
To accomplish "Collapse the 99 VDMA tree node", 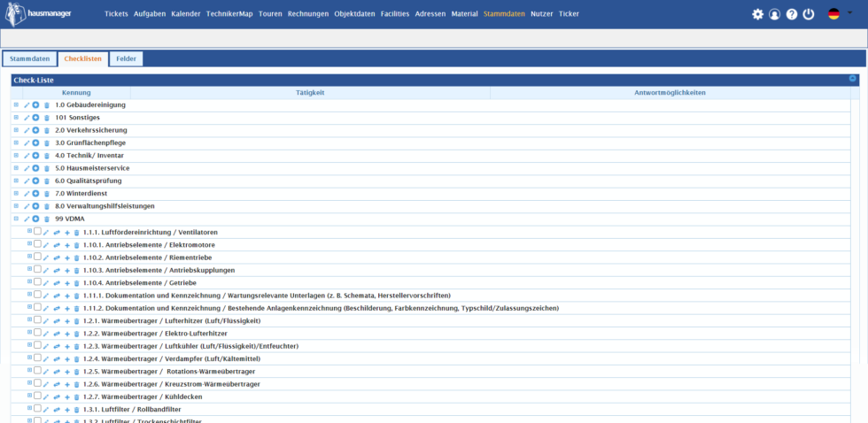I will pyautogui.click(x=16, y=219).
